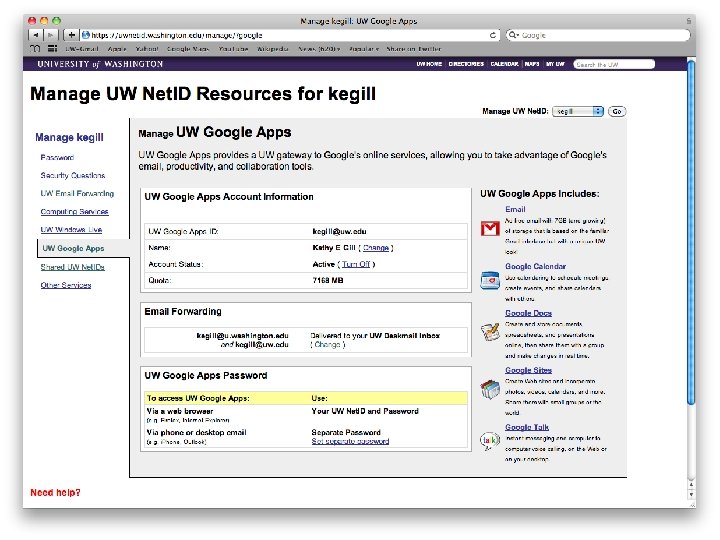Go forward with the Safari forward arrow

pos(51,35)
